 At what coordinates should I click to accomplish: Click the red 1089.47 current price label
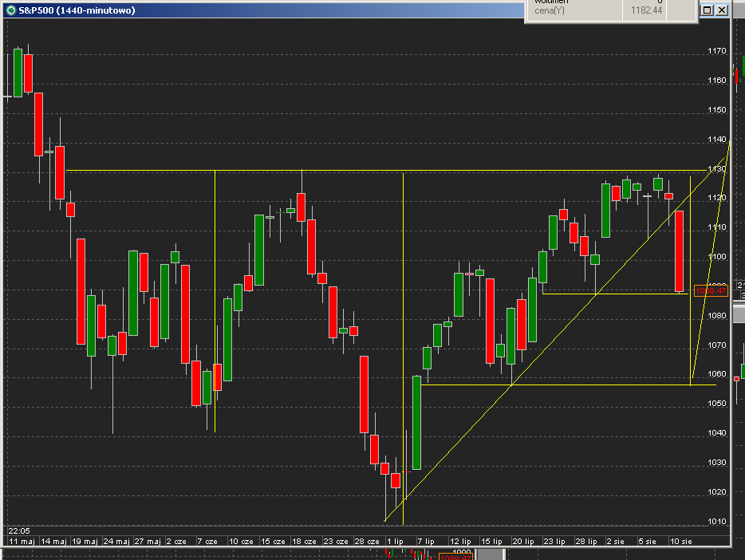tap(711, 290)
